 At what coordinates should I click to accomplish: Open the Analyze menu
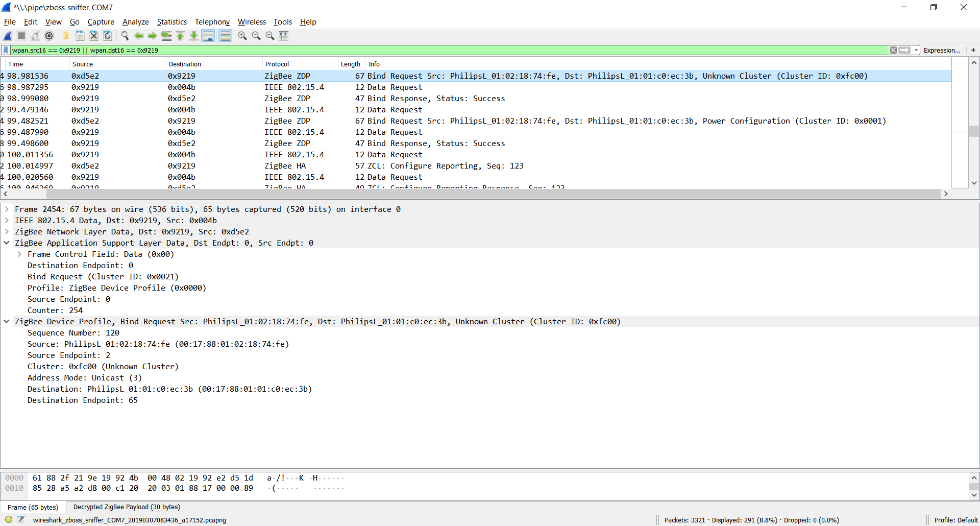coord(136,22)
